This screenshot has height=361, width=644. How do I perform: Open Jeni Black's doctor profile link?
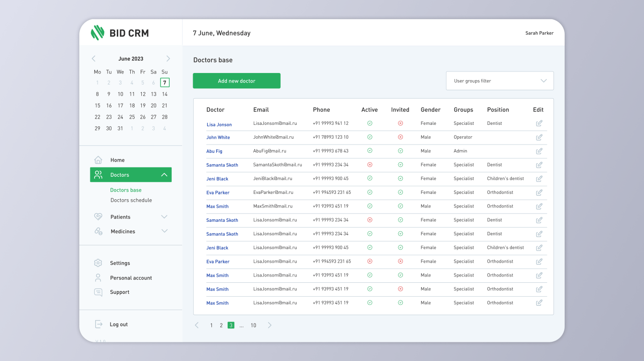pos(217,179)
